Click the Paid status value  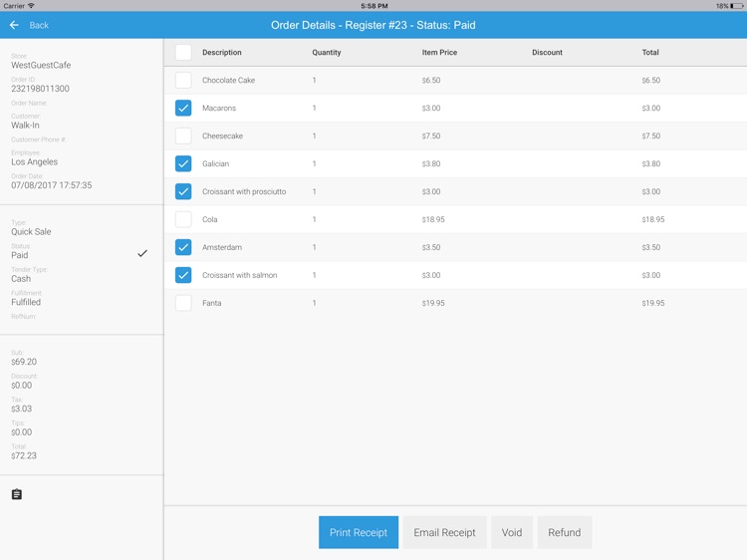point(20,255)
